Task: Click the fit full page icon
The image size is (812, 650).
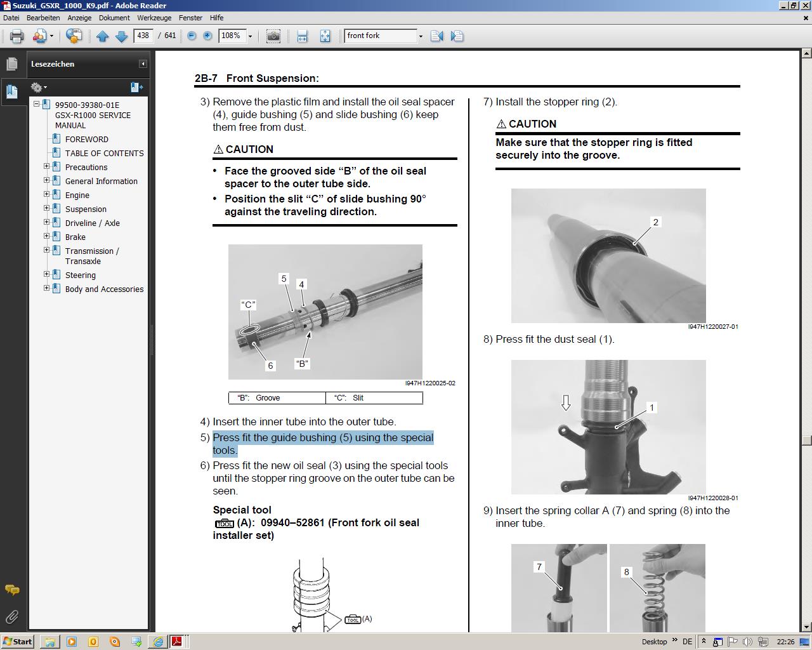Action: (325, 36)
